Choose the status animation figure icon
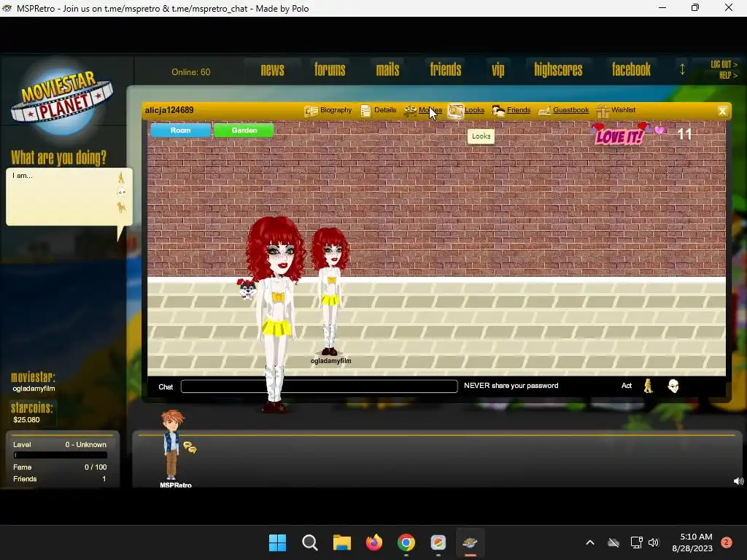The width and height of the screenshot is (747, 560). 121,178
